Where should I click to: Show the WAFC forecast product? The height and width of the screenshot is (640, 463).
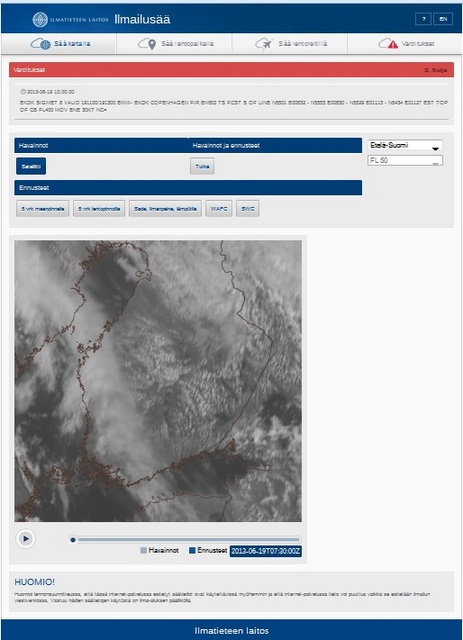tap(219, 209)
